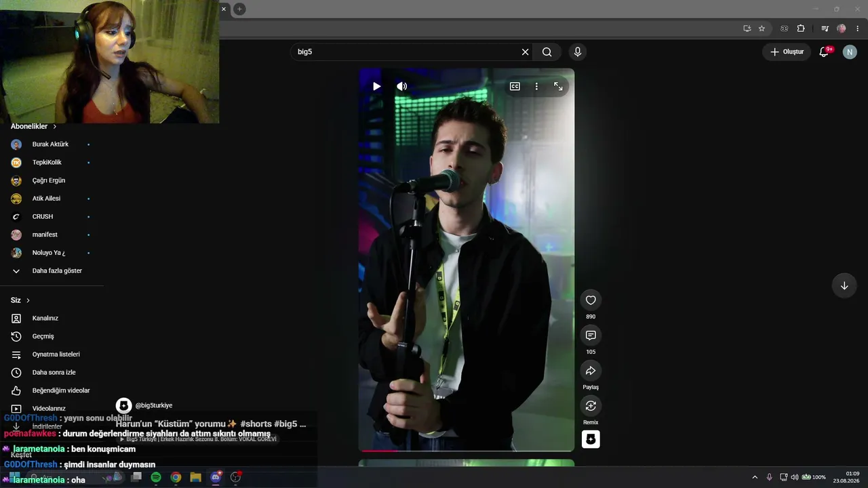Open the Chrome profile avatar
This screenshot has height=488, width=868.
coord(842,28)
